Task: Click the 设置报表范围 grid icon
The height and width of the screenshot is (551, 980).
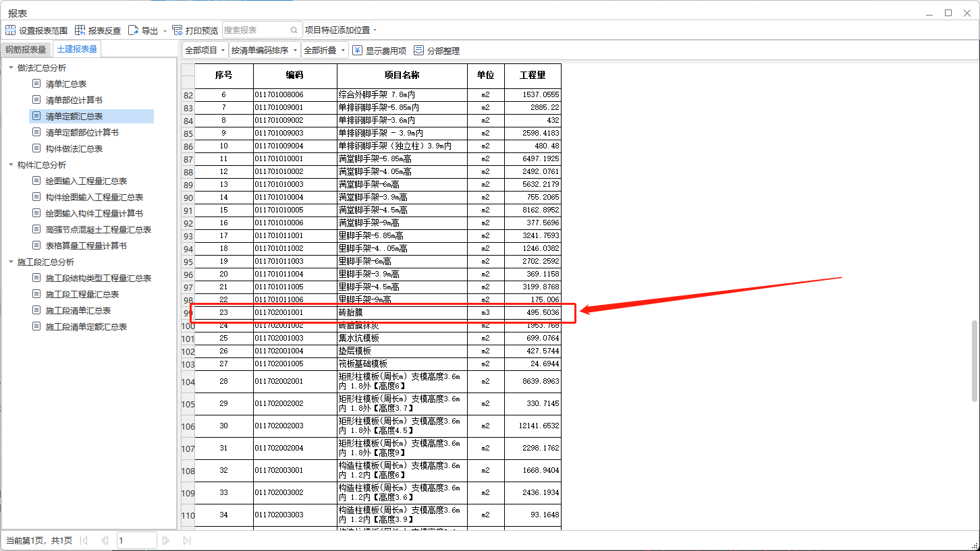Action: coord(10,30)
